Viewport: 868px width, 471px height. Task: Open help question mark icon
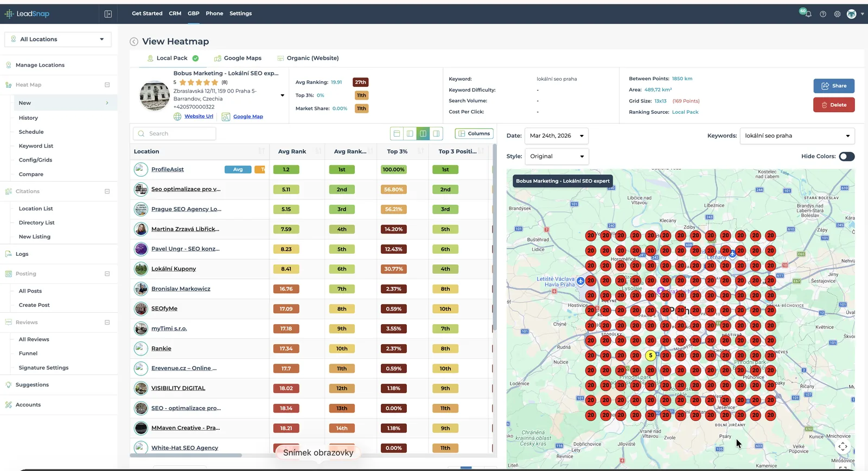823,14
